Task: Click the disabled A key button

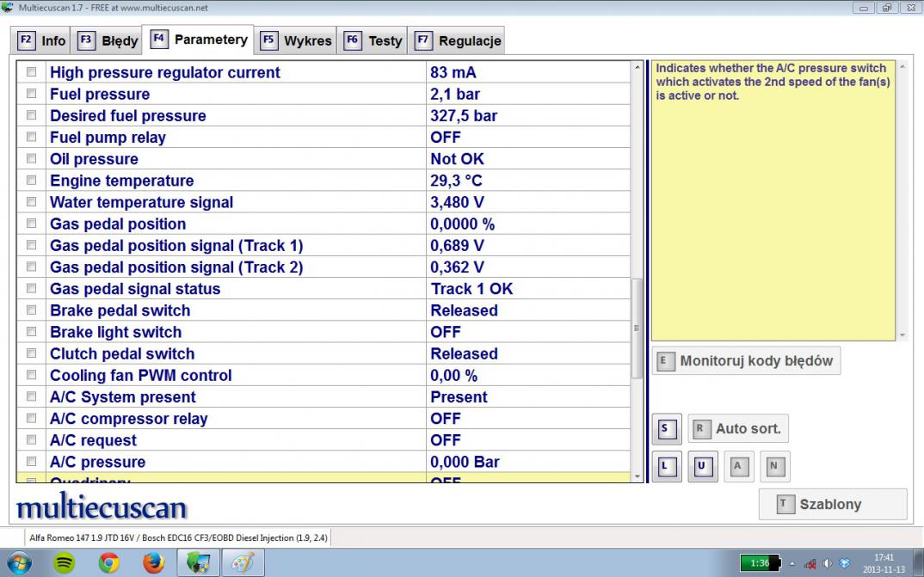Action: (738, 466)
